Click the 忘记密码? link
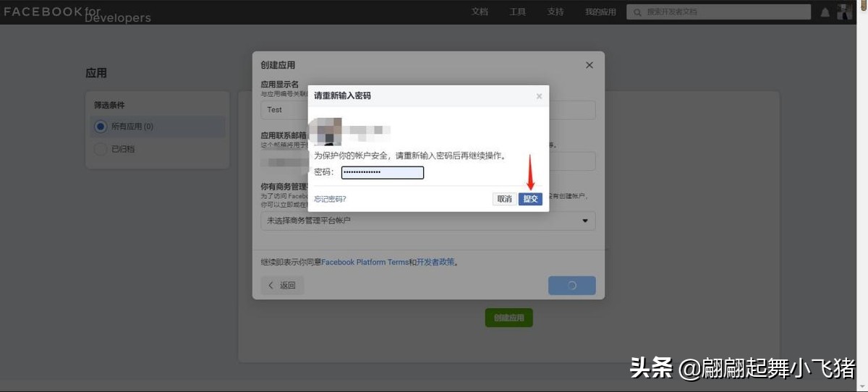Screen dimensions: 868x392 [x=330, y=199]
